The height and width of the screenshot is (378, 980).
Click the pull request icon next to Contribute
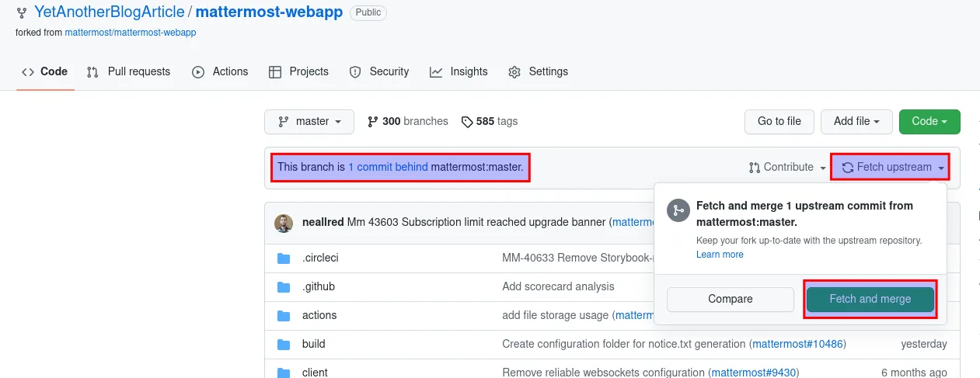pyautogui.click(x=755, y=167)
